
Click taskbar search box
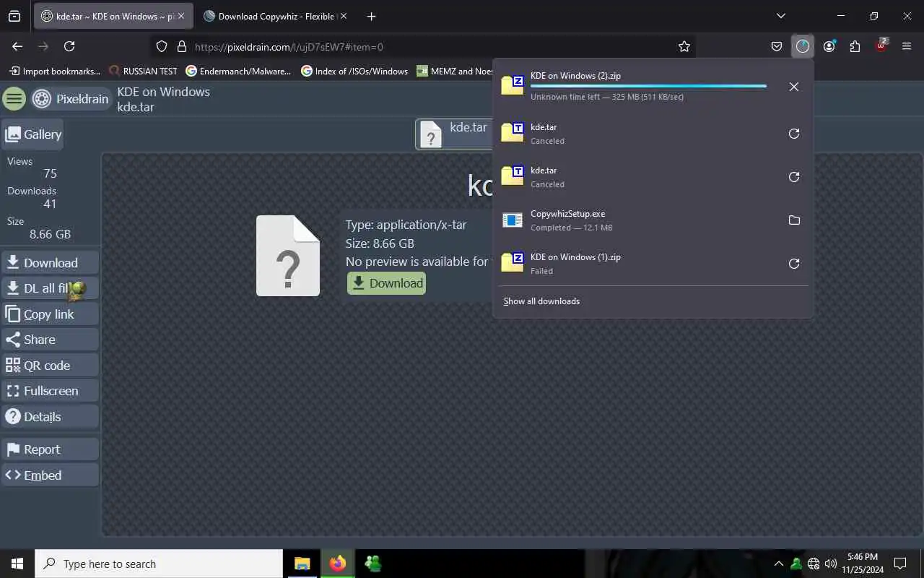[x=159, y=564]
